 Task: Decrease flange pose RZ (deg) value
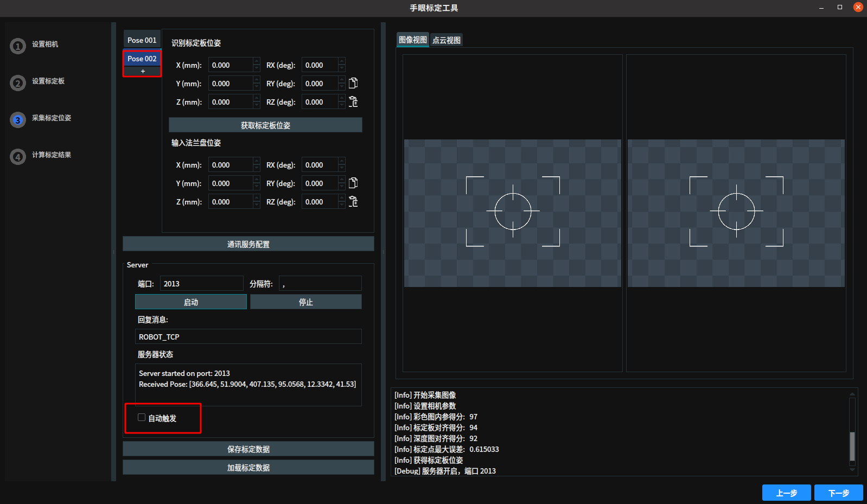[x=342, y=205]
